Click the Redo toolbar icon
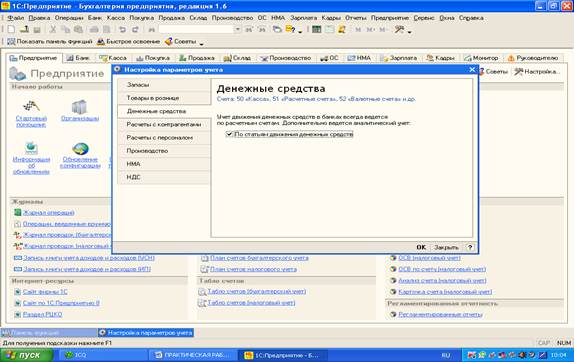Image resolution: width=574 pixels, height=362 pixels. pos(135,30)
